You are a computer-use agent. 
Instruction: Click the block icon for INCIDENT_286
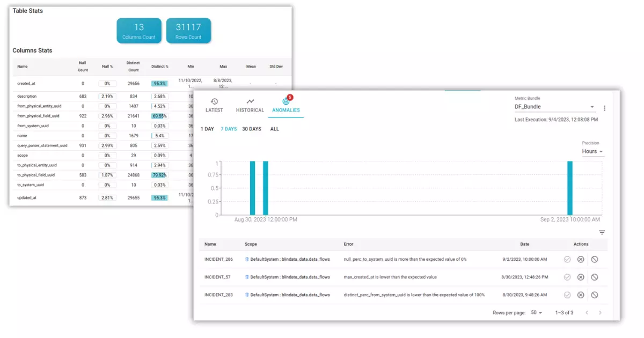click(x=594, y=259)
